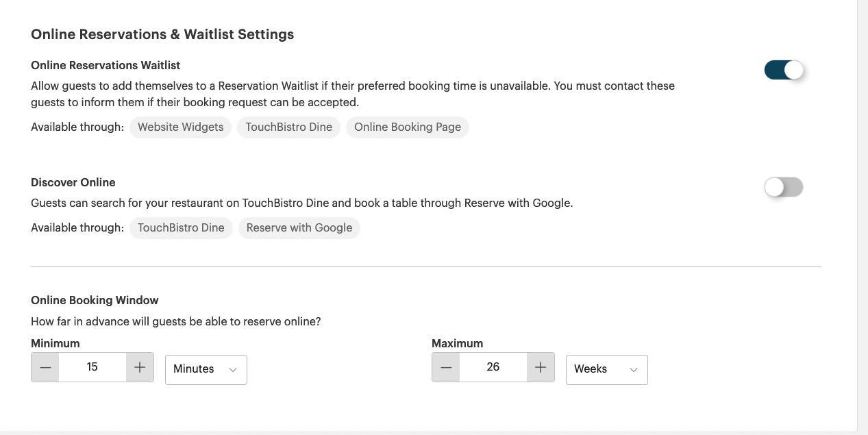Increase the Minimum value with the plus button
868x435 pixels.
pos(139,367)
